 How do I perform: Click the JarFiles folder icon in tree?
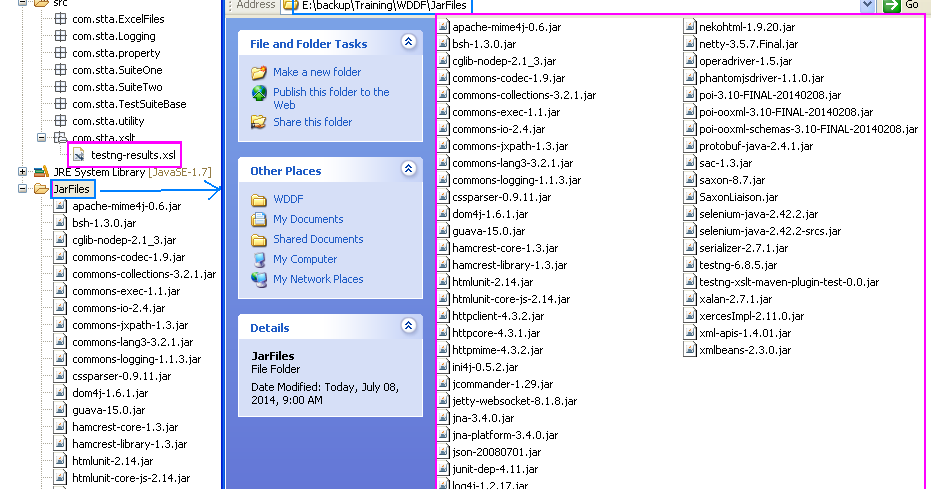[x=41, y=189]
